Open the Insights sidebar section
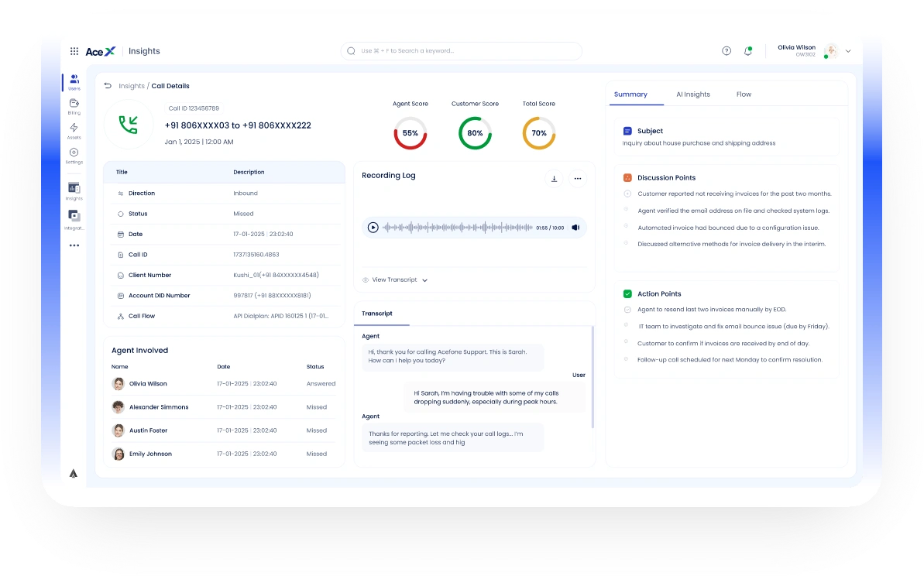 pos(74,190)
